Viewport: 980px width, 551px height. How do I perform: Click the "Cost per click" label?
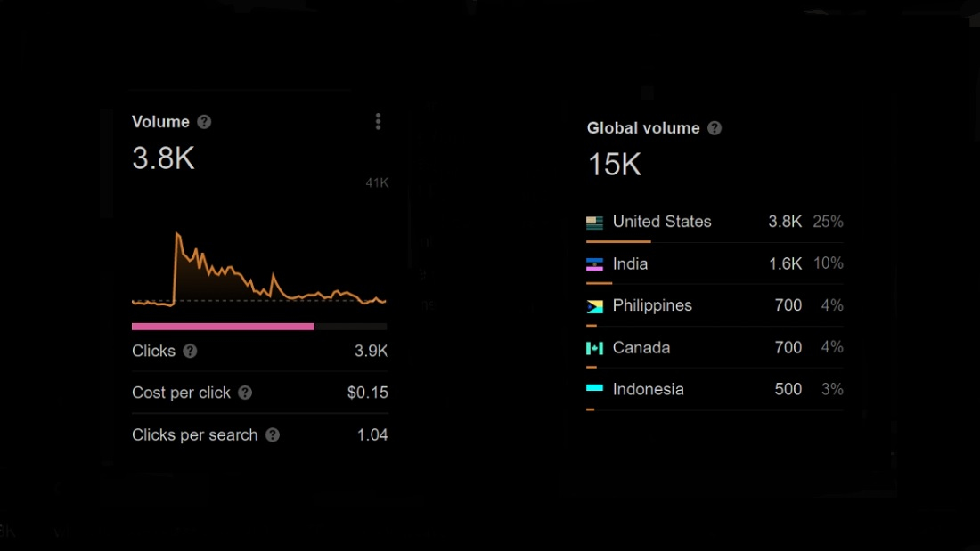point(181,393)
